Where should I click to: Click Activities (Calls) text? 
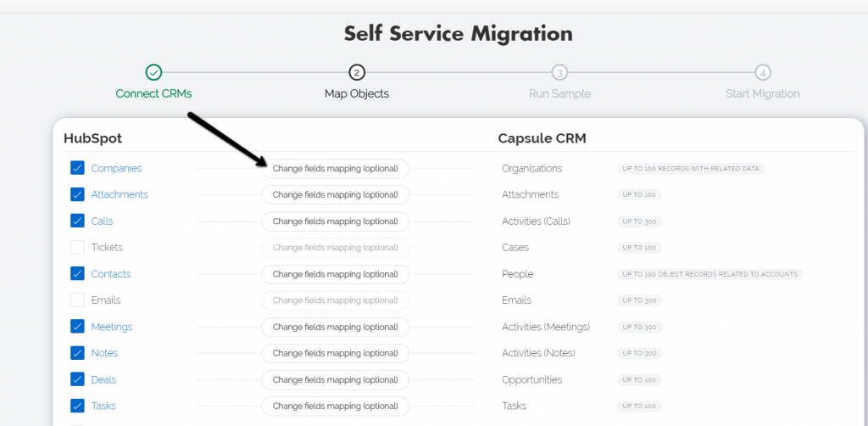[536, 221]
